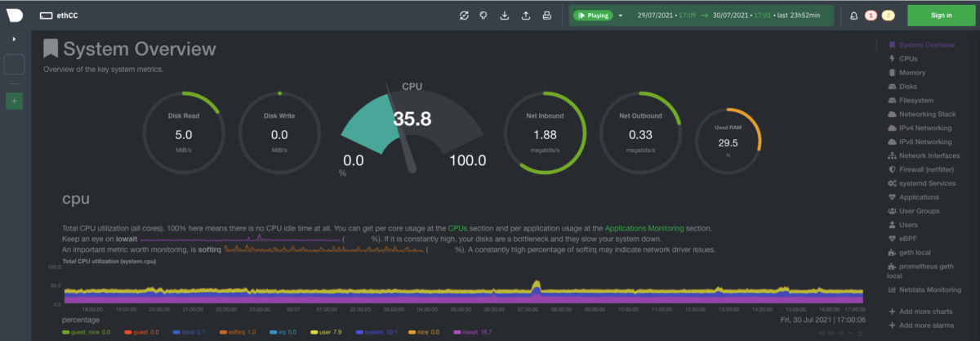Screen dimensions: 980x341
Task: Click the lightbulb help icon
Action: pos(484,15)
